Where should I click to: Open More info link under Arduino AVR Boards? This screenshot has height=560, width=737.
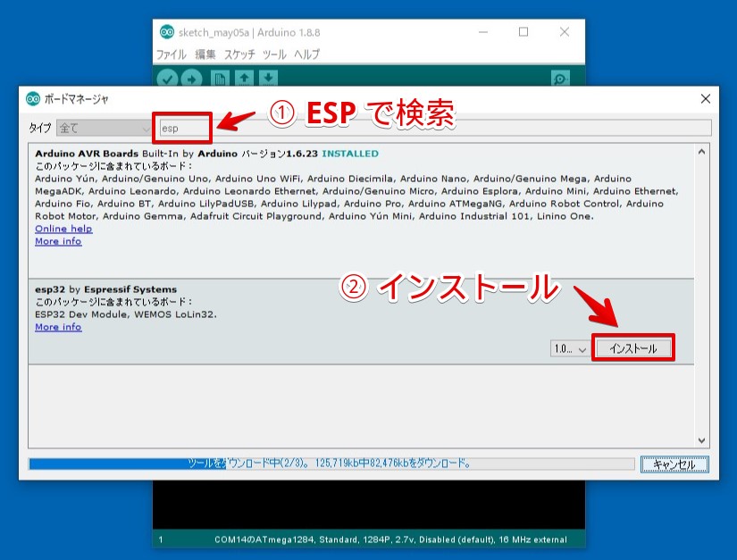pos(58,241)
